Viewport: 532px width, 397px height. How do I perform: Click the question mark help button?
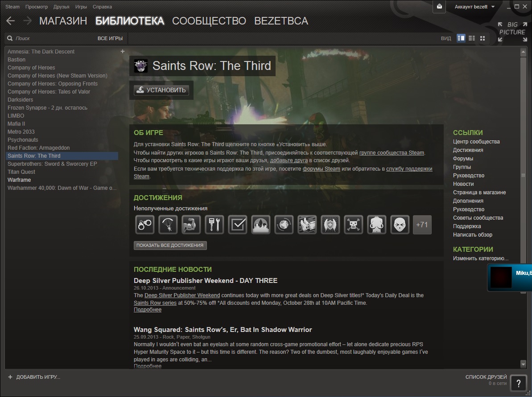pos(519,384)
